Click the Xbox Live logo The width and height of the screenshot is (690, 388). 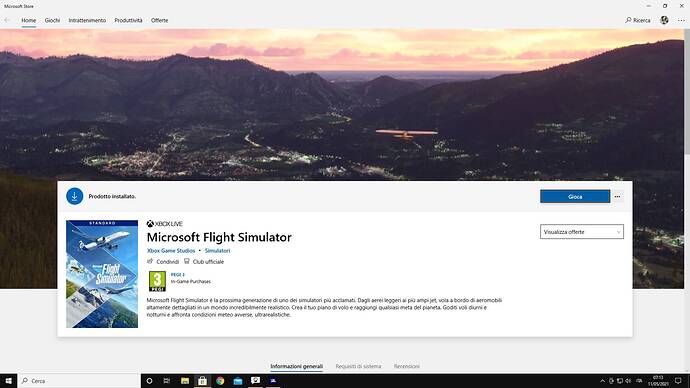click(165, 224)
